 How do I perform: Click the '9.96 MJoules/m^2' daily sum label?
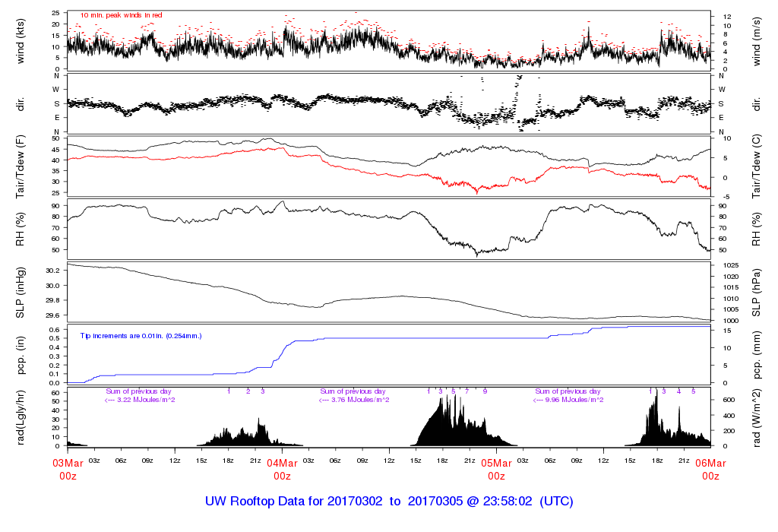pos(574,400)
